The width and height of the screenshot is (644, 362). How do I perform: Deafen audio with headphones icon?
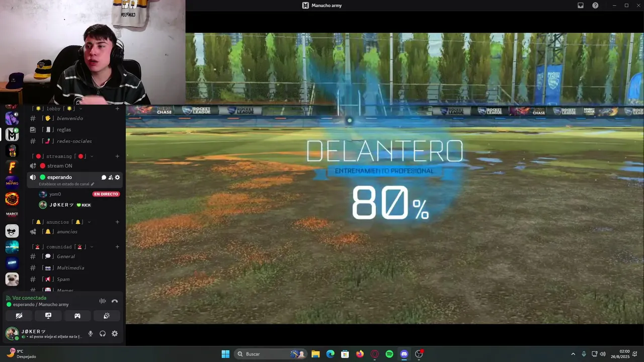point(103,333)
